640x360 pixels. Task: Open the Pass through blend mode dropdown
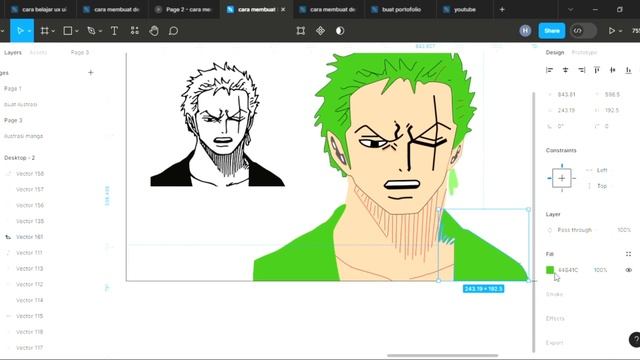coord(574,230)
